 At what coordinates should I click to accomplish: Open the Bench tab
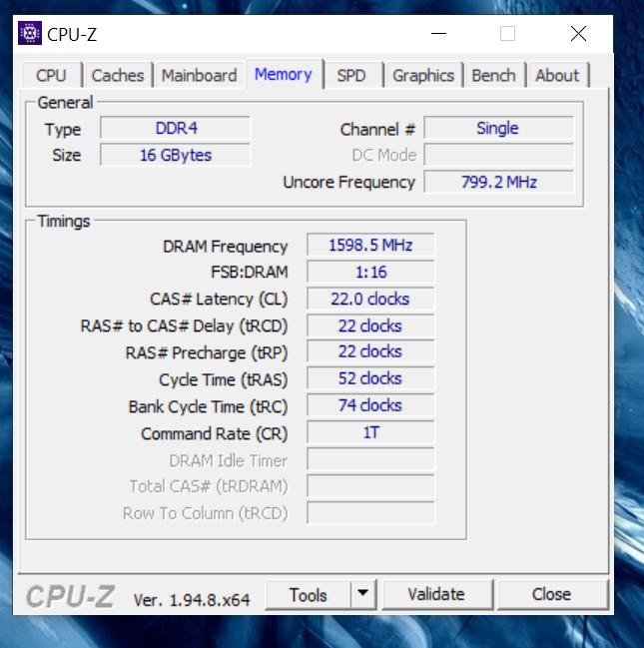click(493, 75)
